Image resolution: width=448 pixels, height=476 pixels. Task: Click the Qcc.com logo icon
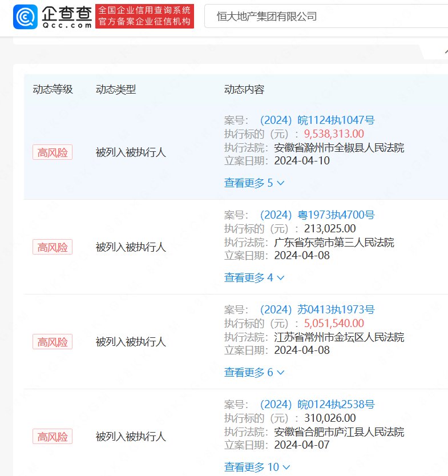pyautogui.click(x=26, y=17)
